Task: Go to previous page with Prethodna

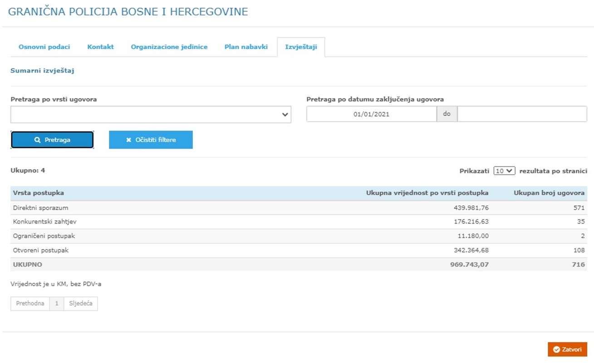Action: point(30,303)
